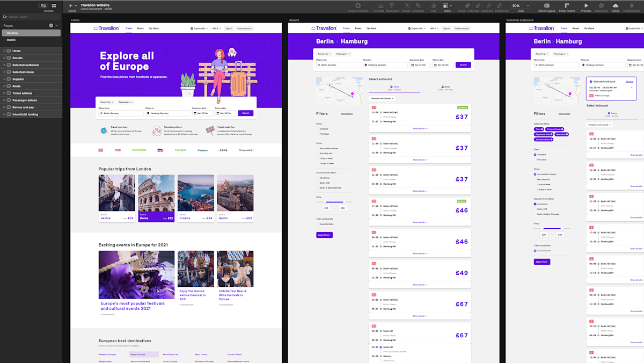This screenshot has width=644, height=363.
Task: Click the Backward arrange icon
Action: click(393, 5)
